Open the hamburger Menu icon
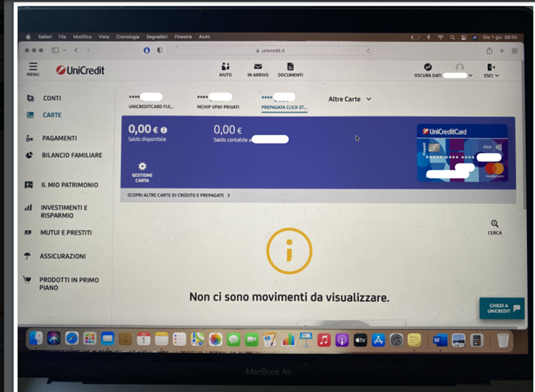535x392 pixels. coord(33,68)
